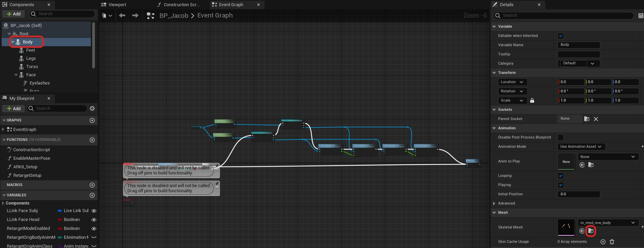Open the Category Default dropdown
644x248 pixels.
578,64
